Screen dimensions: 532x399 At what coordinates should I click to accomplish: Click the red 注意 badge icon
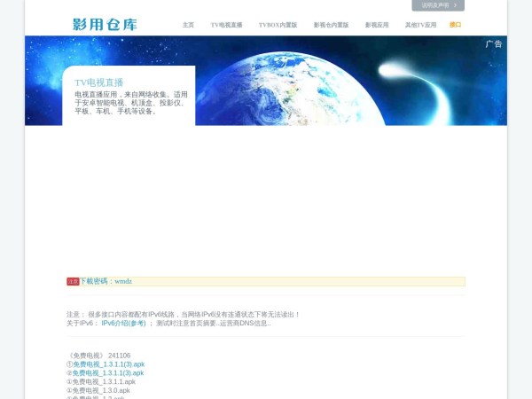click(x=73, y=281)
